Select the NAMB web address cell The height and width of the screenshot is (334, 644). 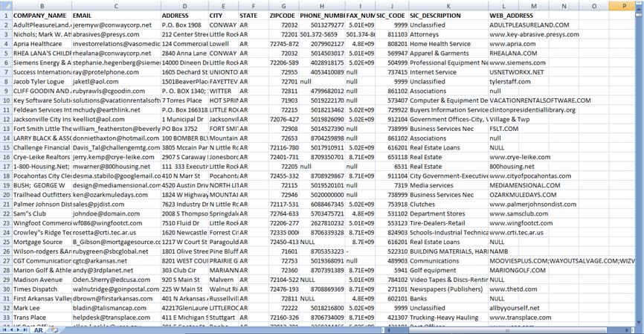coord(503,252)
